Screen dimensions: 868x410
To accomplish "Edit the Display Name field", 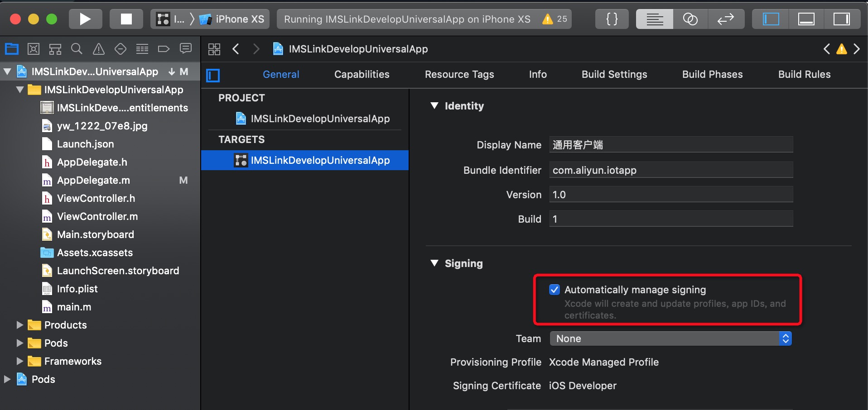I will [671, 145].
